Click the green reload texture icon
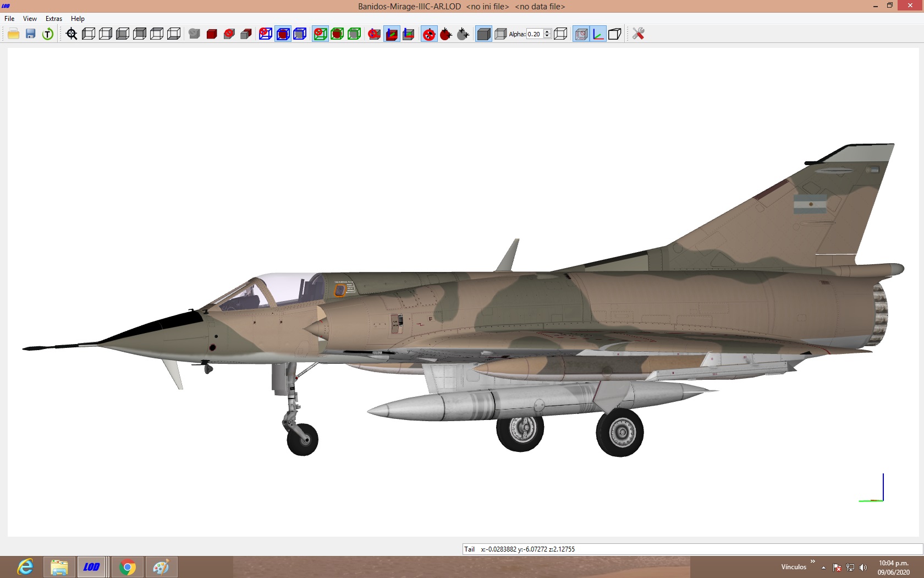 tap(48, 34)
